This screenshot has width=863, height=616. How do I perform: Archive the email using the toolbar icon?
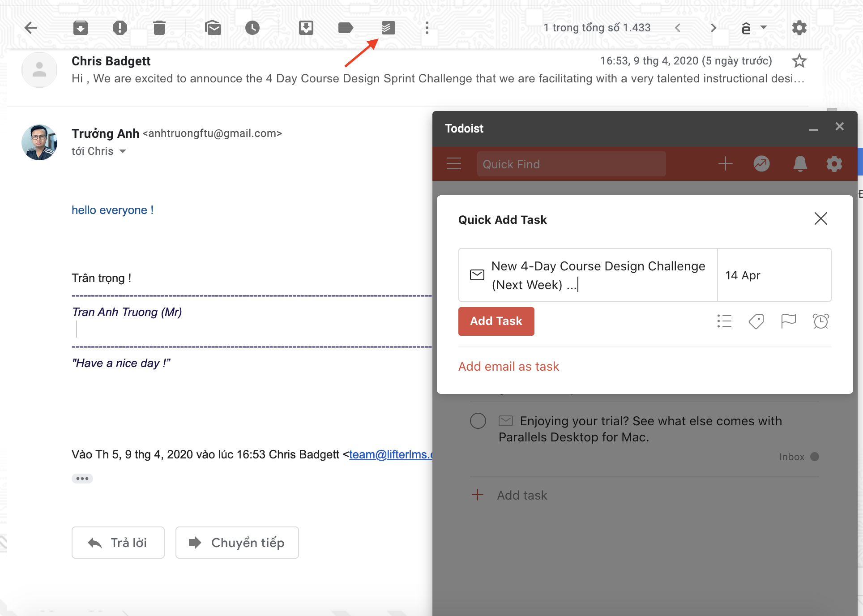81,28
